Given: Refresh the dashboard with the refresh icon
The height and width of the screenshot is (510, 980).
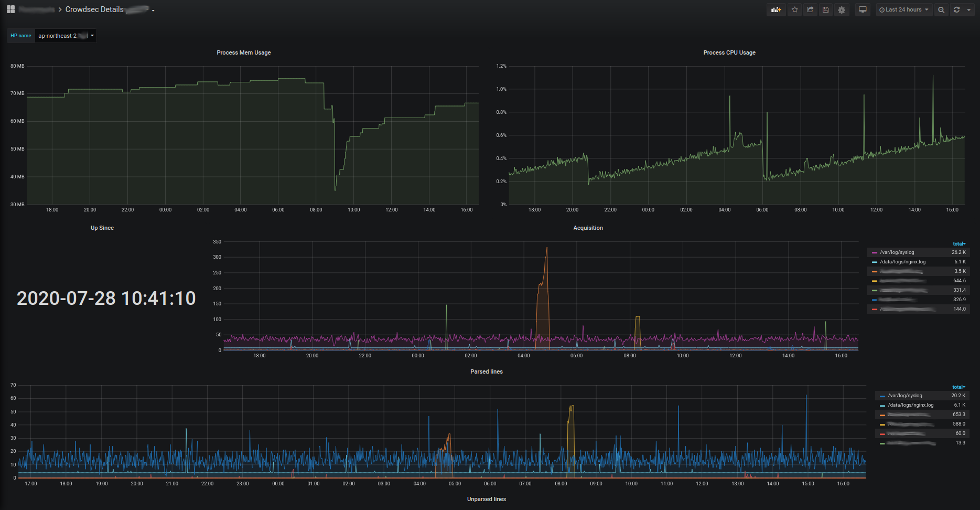Looking at the screenshot, I should pos(956,10).
